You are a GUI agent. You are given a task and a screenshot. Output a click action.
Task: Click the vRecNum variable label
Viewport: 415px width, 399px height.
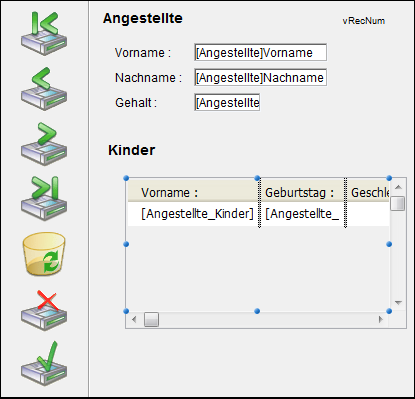pyautogui.click(x=364, y=21)
